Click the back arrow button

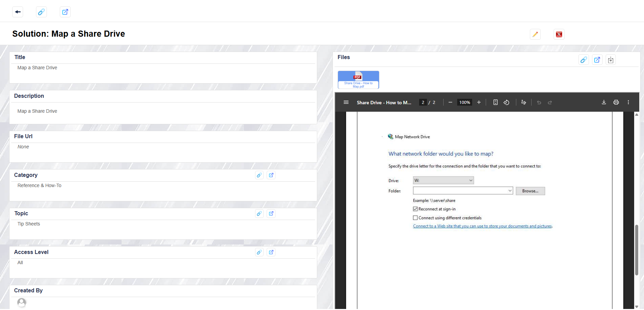coord(18,12)
